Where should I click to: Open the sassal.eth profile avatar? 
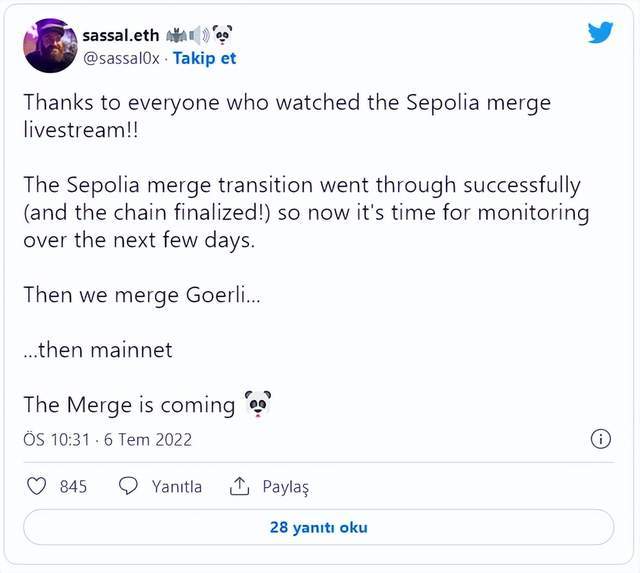[x=50, y=45]
